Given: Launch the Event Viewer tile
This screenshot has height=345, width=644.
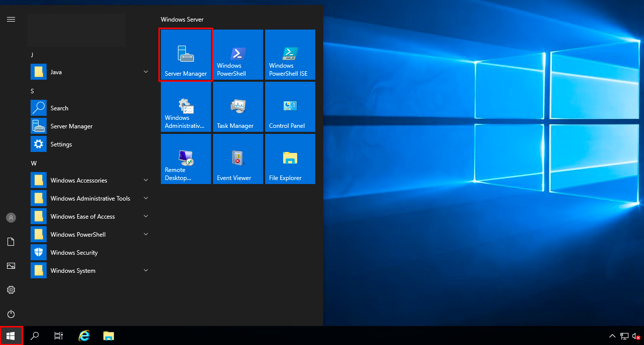Looking at the screenshot, I should (x=238, y=159).
